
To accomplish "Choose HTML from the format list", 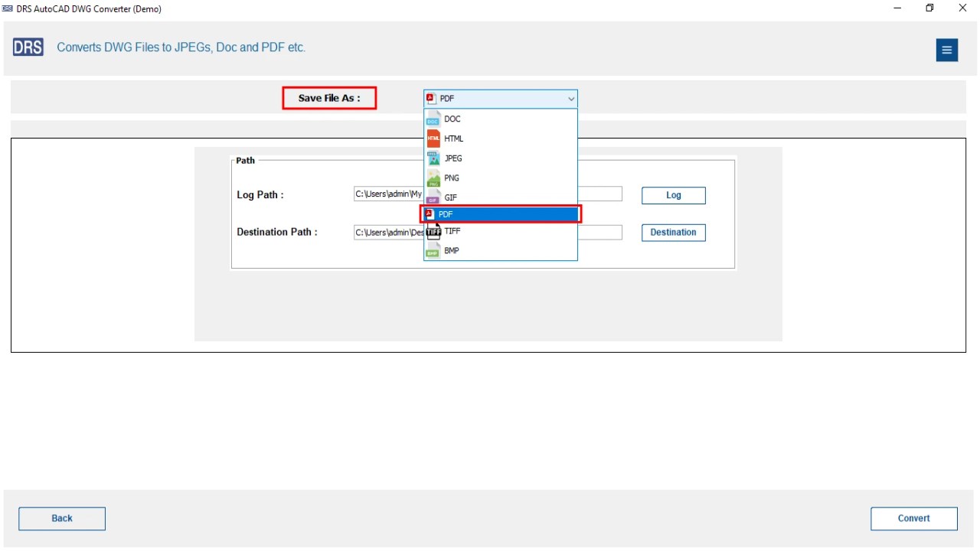I will click(501, 139).
